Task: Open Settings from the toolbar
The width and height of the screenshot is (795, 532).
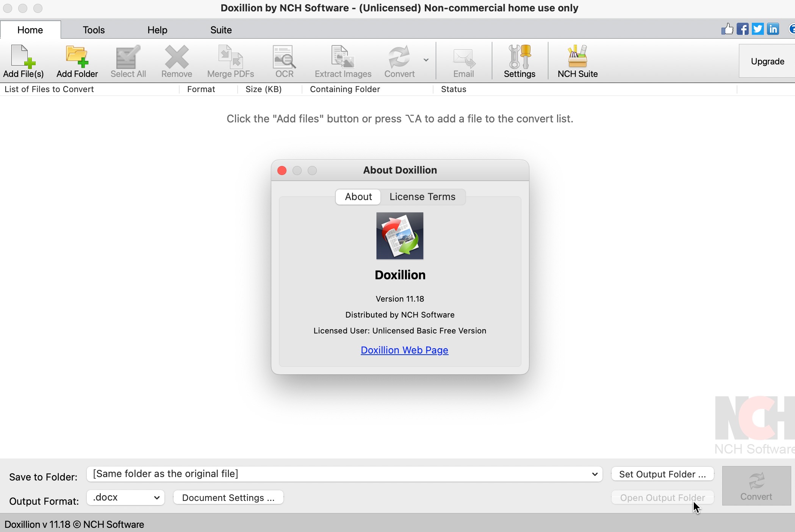Action: point(520,61)
